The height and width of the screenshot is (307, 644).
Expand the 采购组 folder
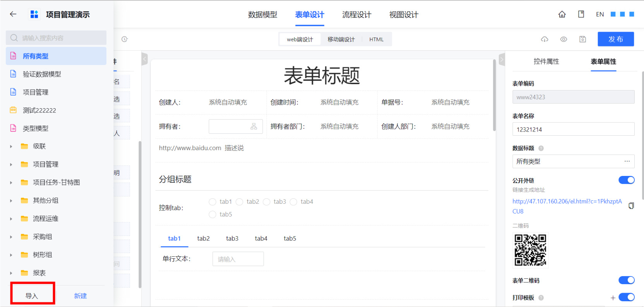pyautogui.click(x=11, y=237)
